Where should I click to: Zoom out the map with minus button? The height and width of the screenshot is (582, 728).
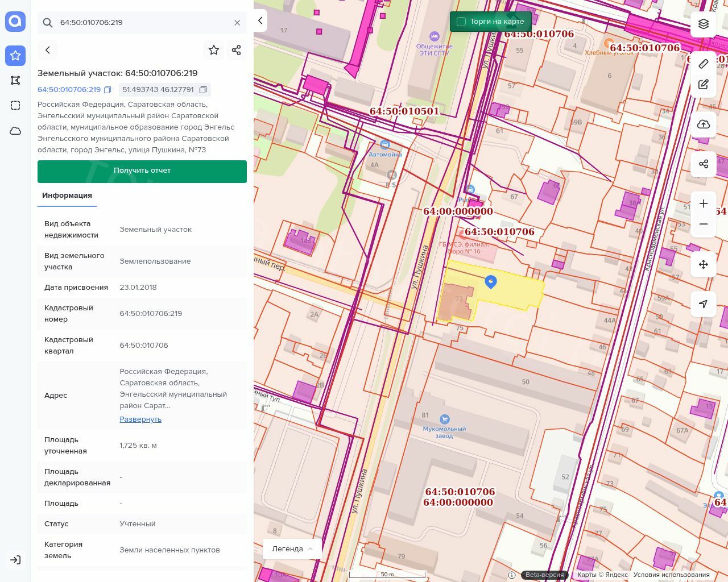click(704, 224)
